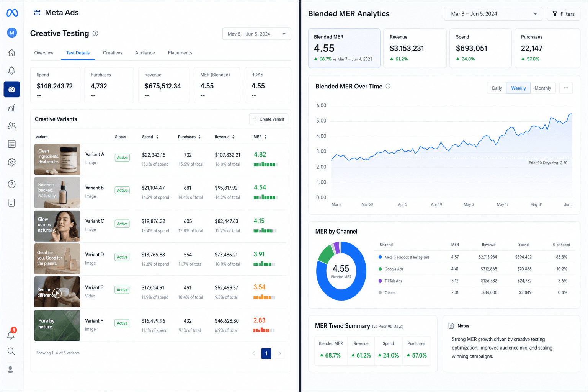Switch to the Creatives tab
This screenshot has width=588, height=392.
[x=113, y=53]
